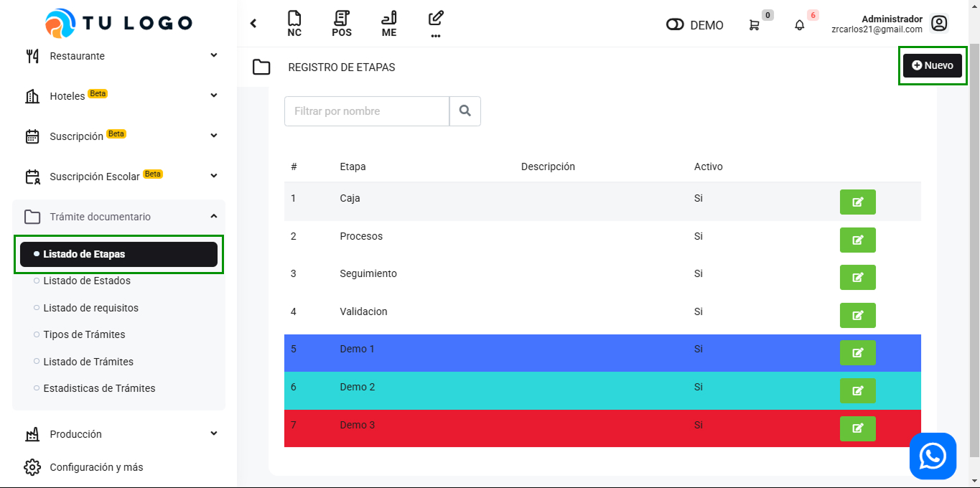The height and width of the screenshot is (488, 980).
Task: Click the Nuevo button
Action: click(932, 65)
